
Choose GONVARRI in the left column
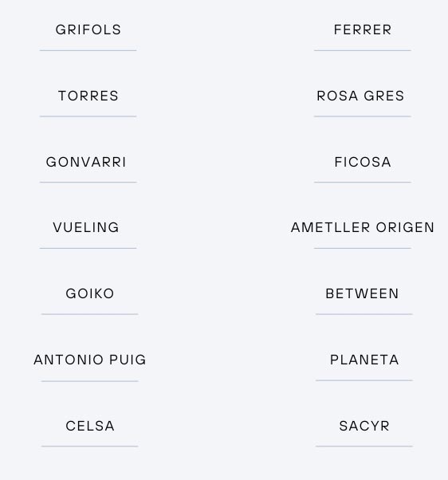pos(86,162)
